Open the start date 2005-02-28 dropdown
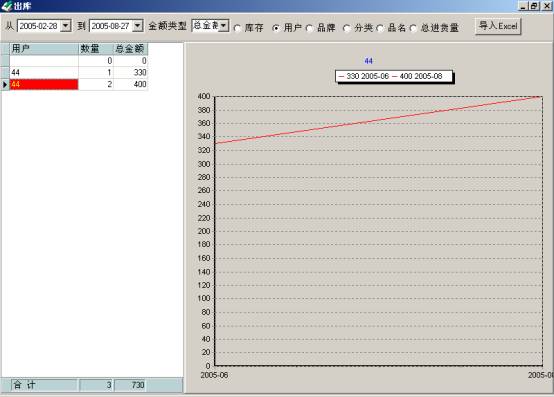 (x=66, y=26)
